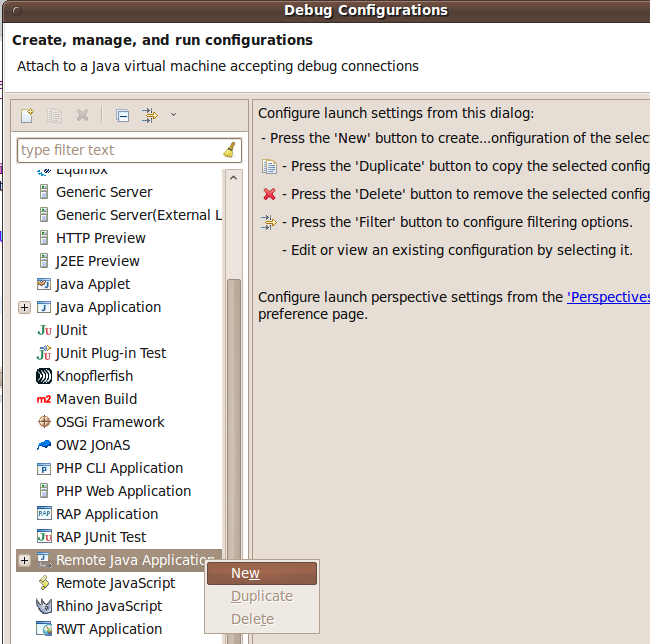Screen dimensions: 650x644
Task: Expand the Remote Java Application node
Action: pyautogui.click(x=24, y=560)
